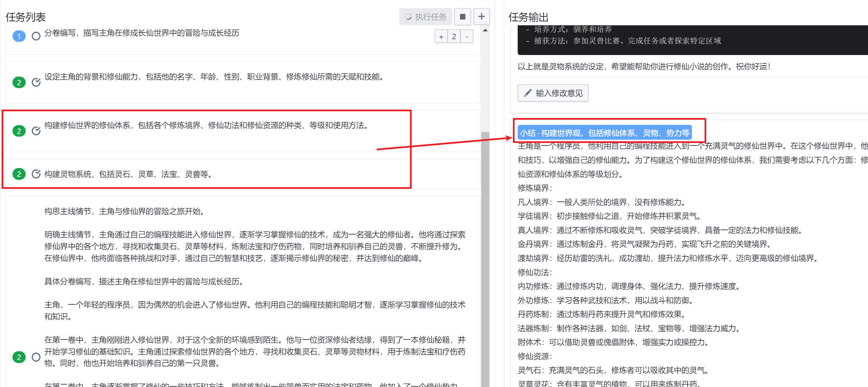Click the scroll-up arrow of task list

(x=485, y=30)
